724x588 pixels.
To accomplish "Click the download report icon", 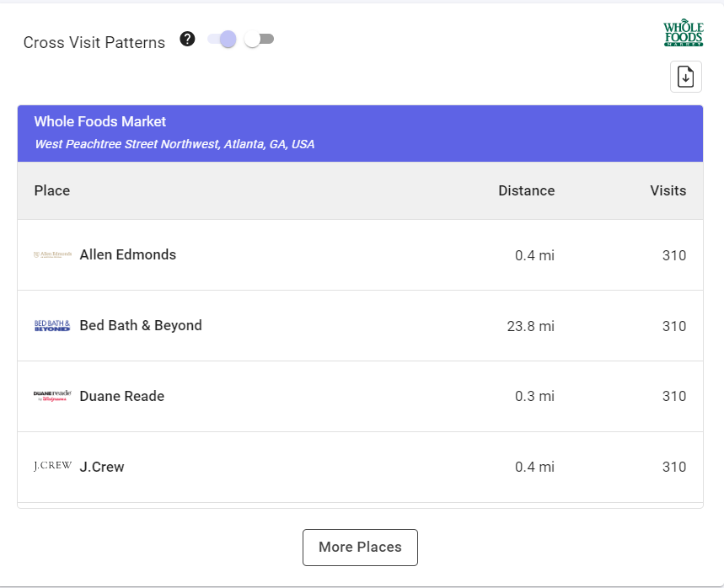I will click(x=685, y=77).
